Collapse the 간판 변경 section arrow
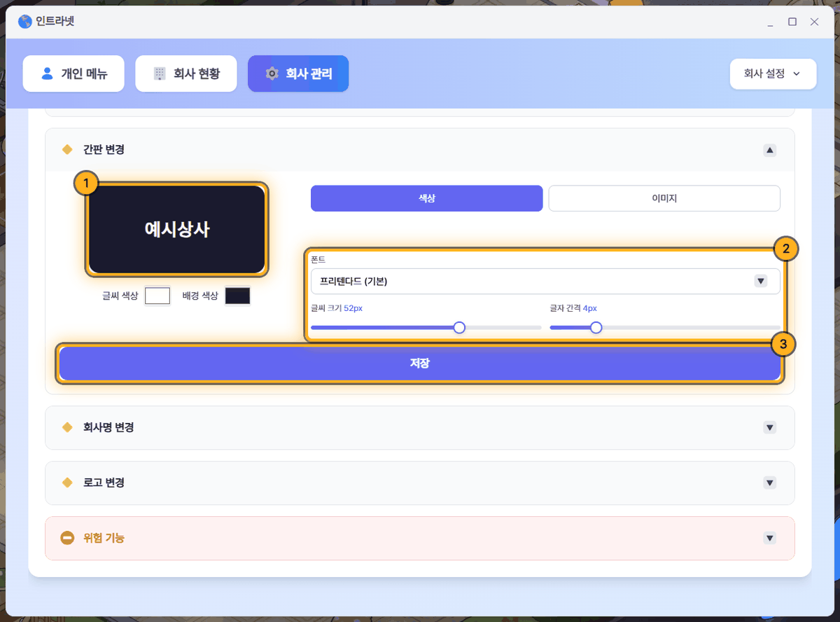 [770, 150]
